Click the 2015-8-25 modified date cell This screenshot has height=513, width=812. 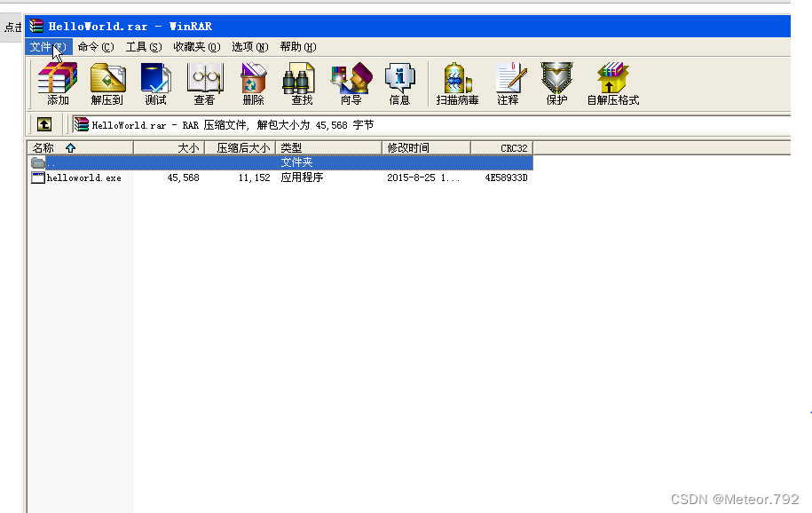coord(423,178)
